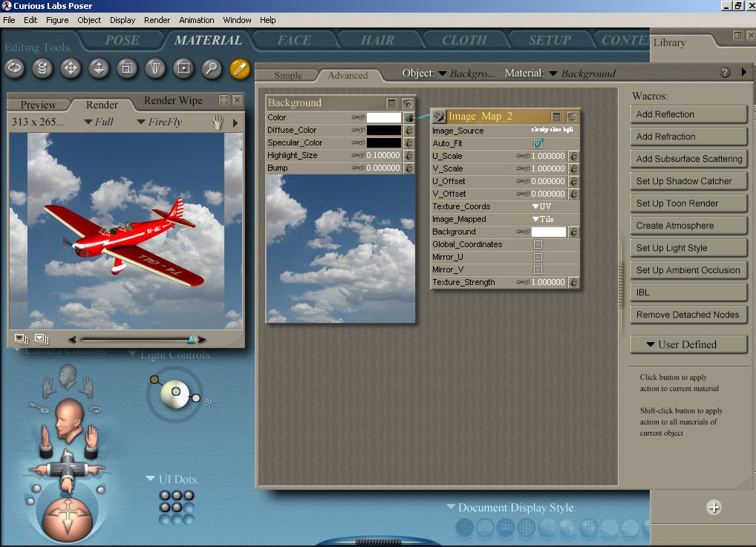Open the Texture_Coords UV dropdown

[x=541, y=206]
